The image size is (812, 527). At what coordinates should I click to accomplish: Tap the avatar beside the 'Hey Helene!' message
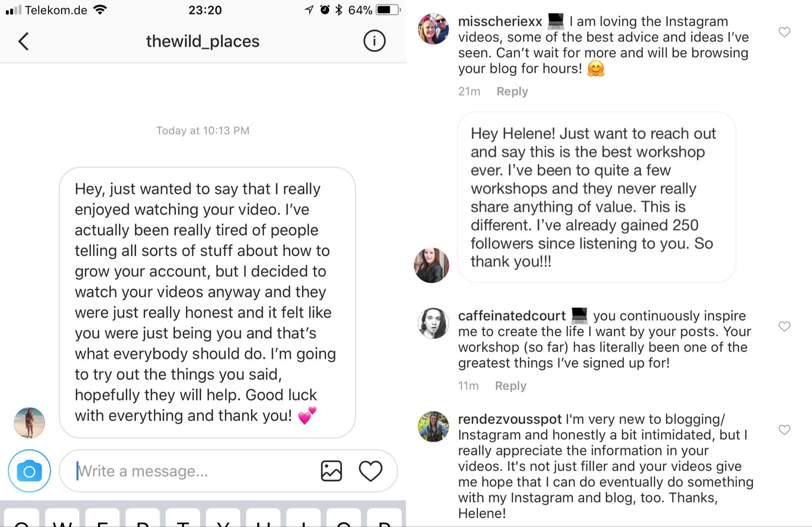[x=432, y=265]
